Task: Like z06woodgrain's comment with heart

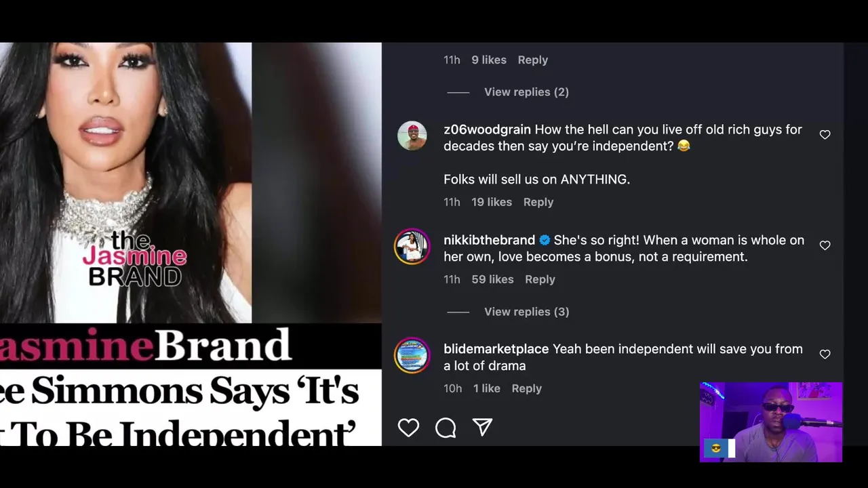Action: pos(825,135)
